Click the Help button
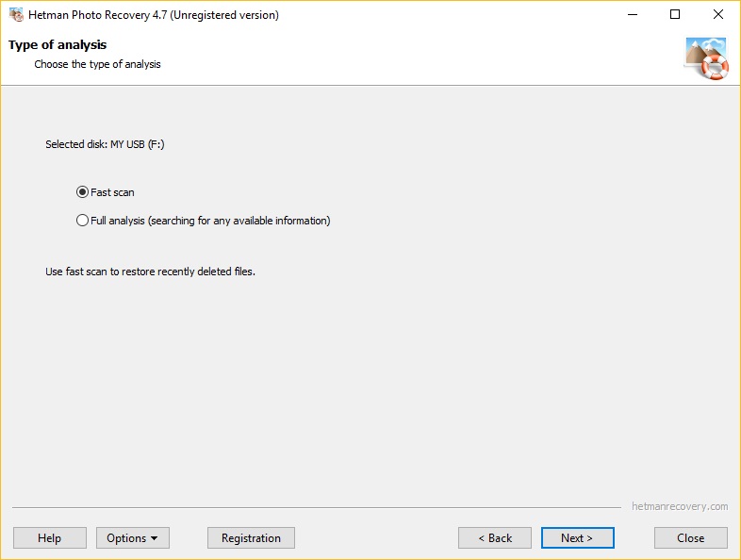The image size is (741, 560). [50, 537]
